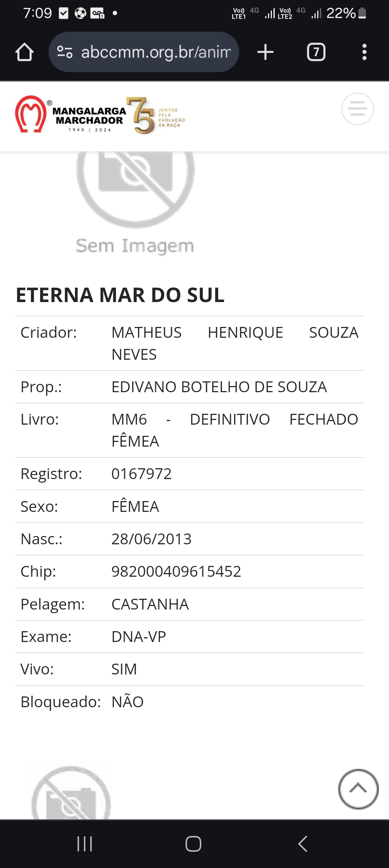
Task: Open the hamburger menu on the site header
Action: point(357,109)
